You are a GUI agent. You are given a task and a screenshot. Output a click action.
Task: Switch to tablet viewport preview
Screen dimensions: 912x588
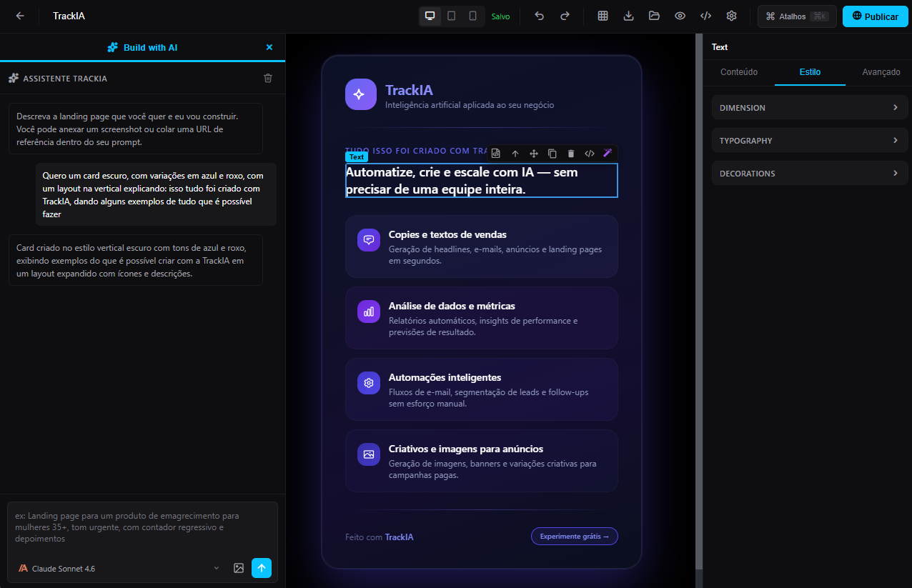(452, 16)
